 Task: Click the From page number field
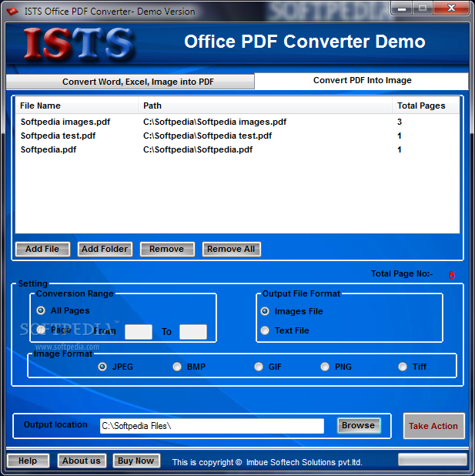click(139, 332)
